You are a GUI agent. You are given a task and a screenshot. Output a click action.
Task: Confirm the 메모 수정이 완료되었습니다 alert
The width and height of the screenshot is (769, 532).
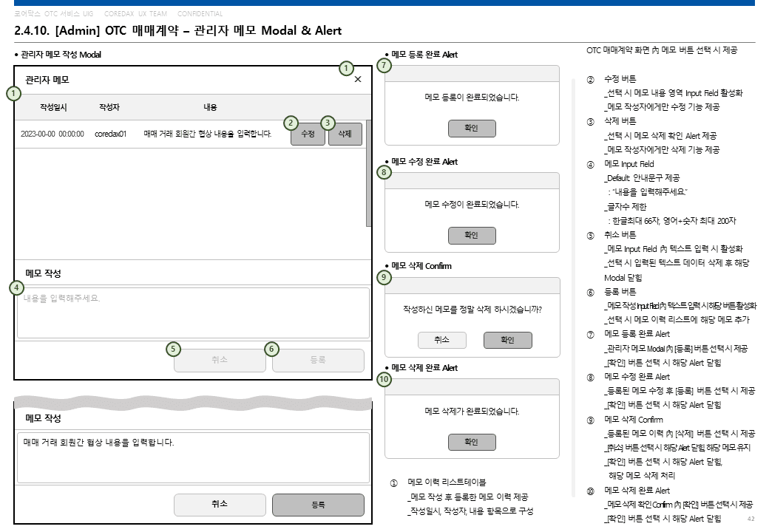[472, 236]
